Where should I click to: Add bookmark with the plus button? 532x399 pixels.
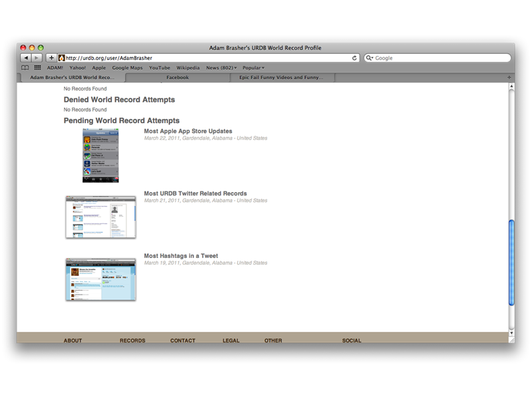pyautogui.click(x=51, y=58)
